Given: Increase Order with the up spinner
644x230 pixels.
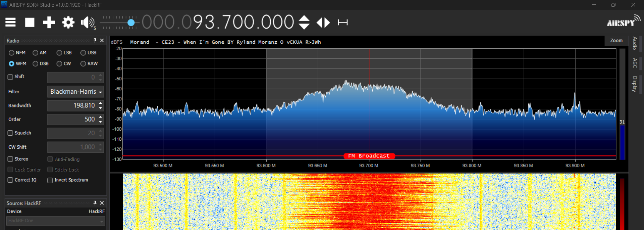Looking at the screenshot, I should (101, 117).
